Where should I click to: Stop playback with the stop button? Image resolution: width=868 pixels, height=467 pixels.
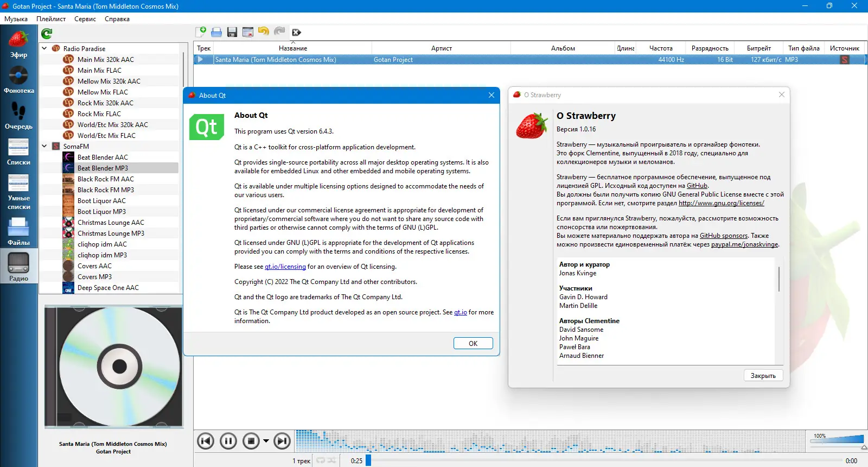coord(251,441)
